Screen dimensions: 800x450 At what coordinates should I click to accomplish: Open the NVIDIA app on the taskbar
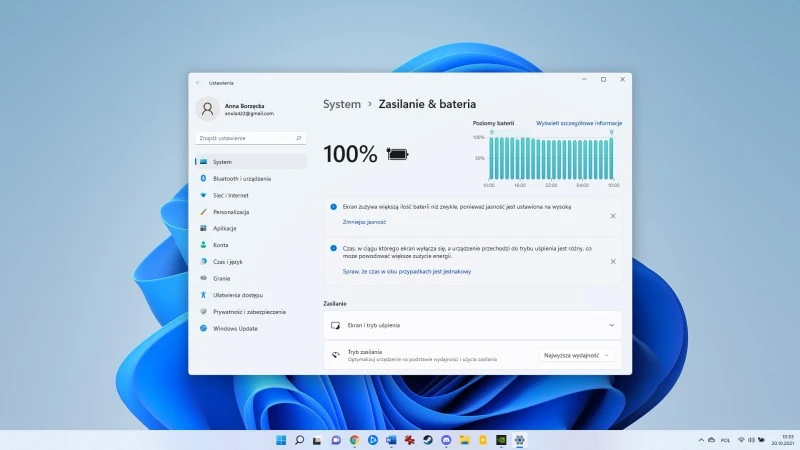[x=501, y=440]
